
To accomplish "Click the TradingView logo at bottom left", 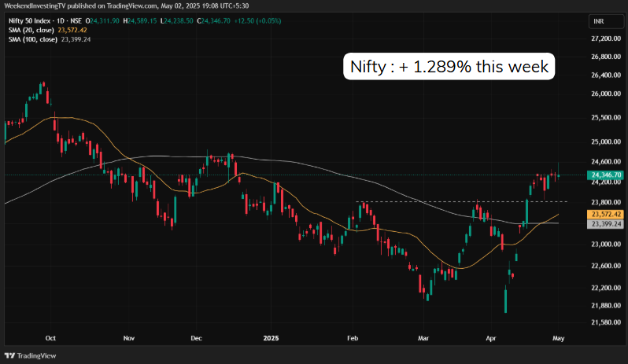I will coord(31,355).
